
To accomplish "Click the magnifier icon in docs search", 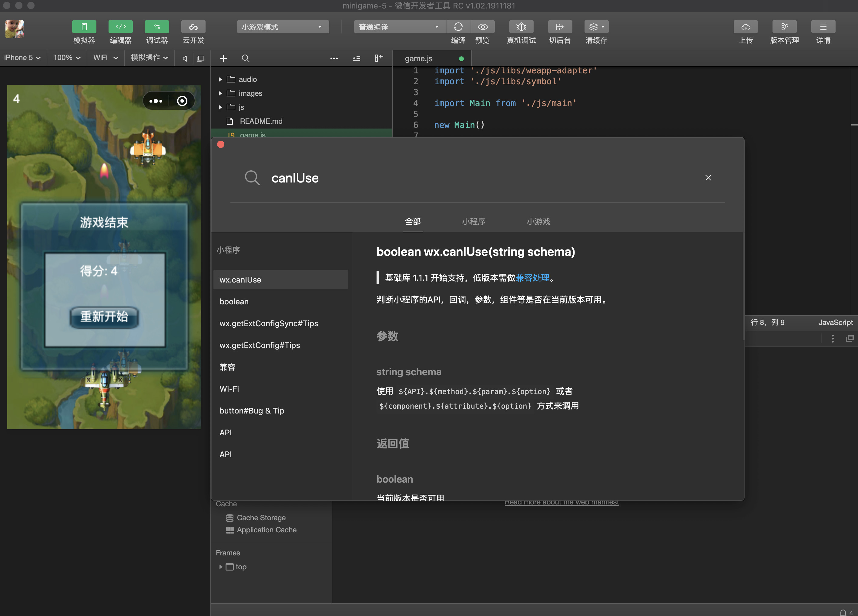I will coord(252,178).
